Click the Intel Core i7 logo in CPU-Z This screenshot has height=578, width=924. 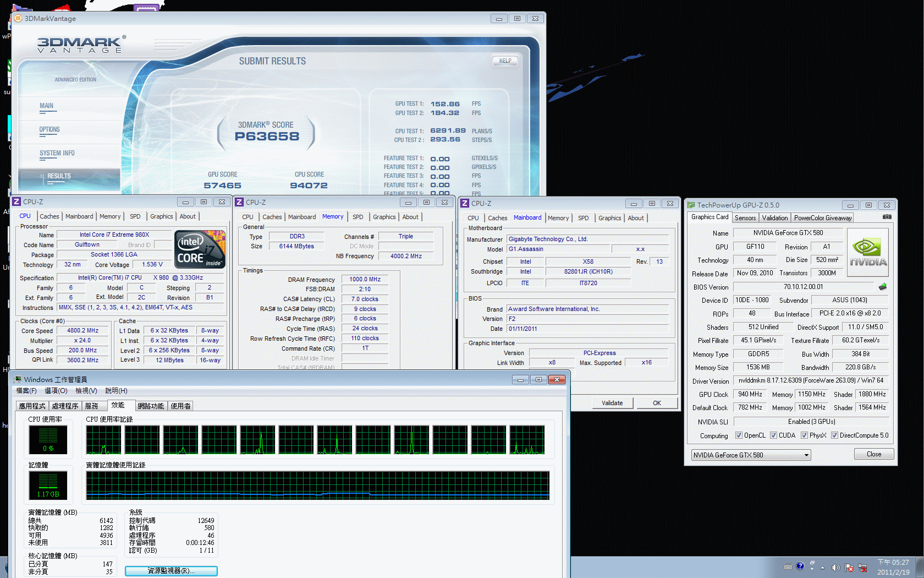click(x=200, y=249)
